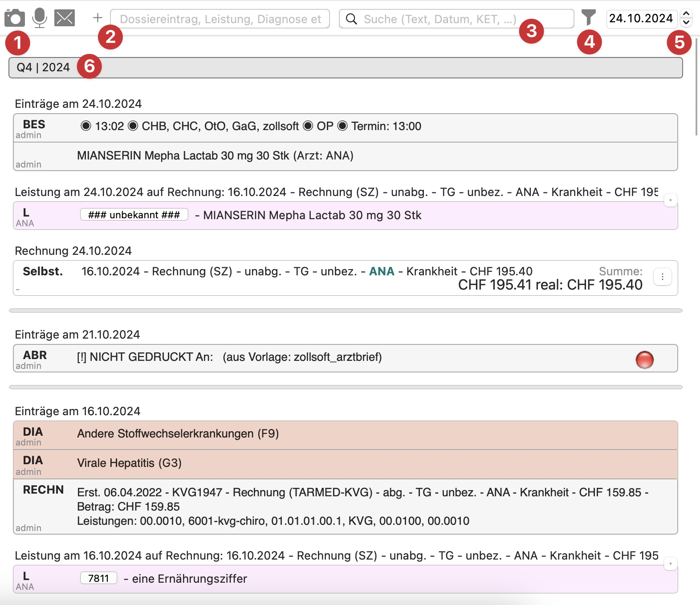Image resolution: width=700 pixels, height=605 pixels.
Task: Select the MIANSERIN Mepha Lactab (Arzt: ANA) entry
Action: point(346,156)
